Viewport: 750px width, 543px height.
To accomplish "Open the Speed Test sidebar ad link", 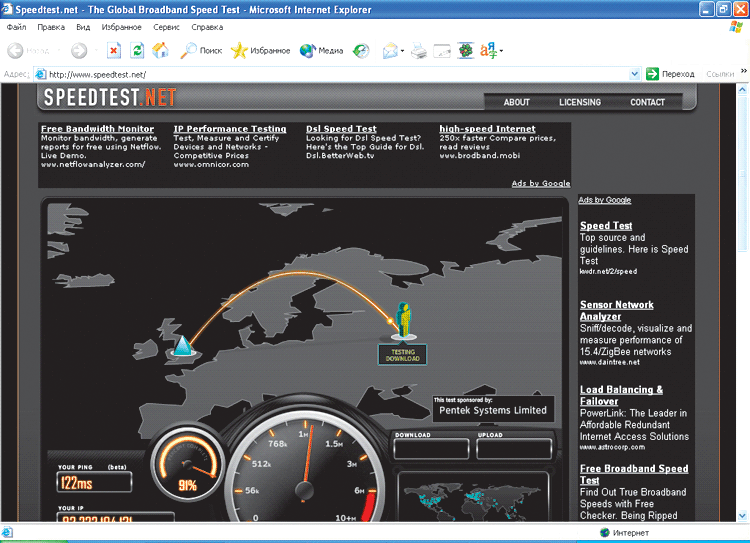I will 606,226.
